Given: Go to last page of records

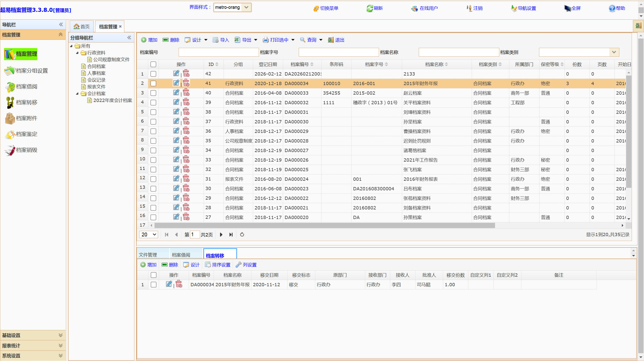Looking at the screenshot, I should point(231,235).
